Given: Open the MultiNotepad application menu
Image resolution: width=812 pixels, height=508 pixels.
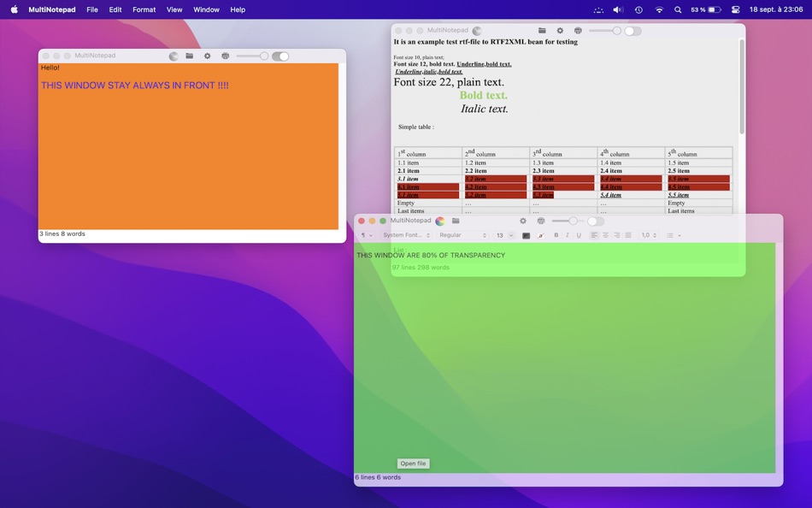Looking at the screenshot, I should [52, 10].
